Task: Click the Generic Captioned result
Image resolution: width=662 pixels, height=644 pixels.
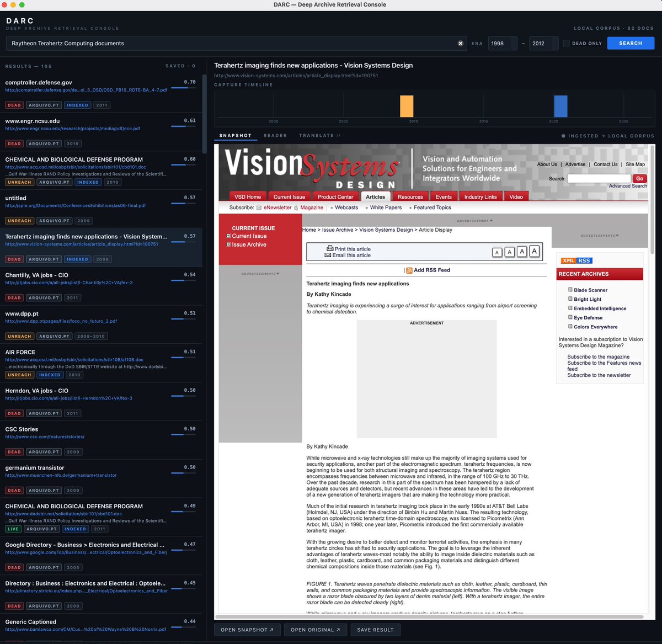Action: click(101, 628)
